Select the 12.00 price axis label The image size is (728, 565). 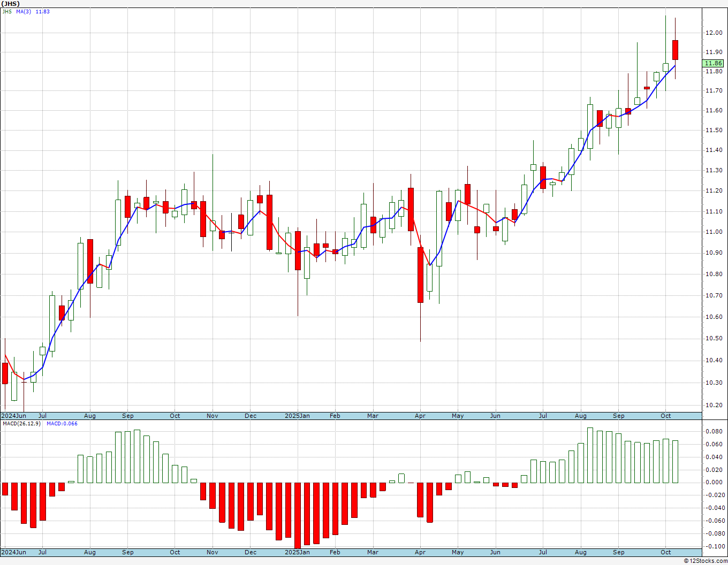coord(714,33)
